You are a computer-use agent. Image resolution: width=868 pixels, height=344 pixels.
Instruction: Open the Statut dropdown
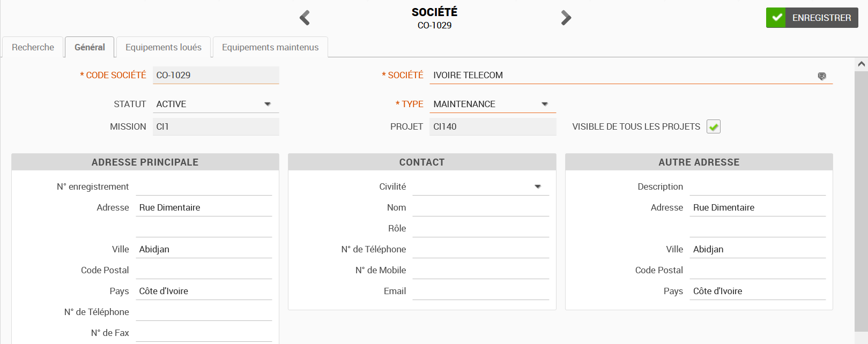[x=268, y=104]
